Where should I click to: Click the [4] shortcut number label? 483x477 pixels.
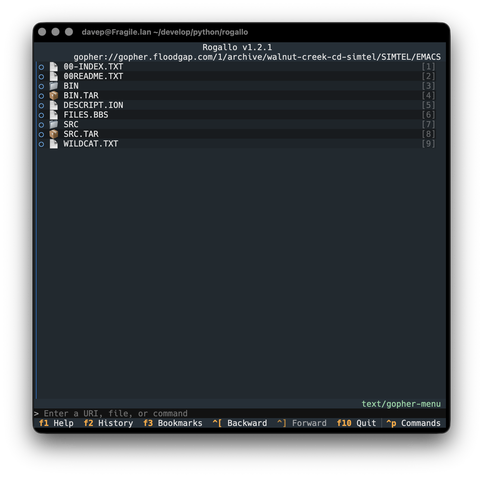[428, 96]
